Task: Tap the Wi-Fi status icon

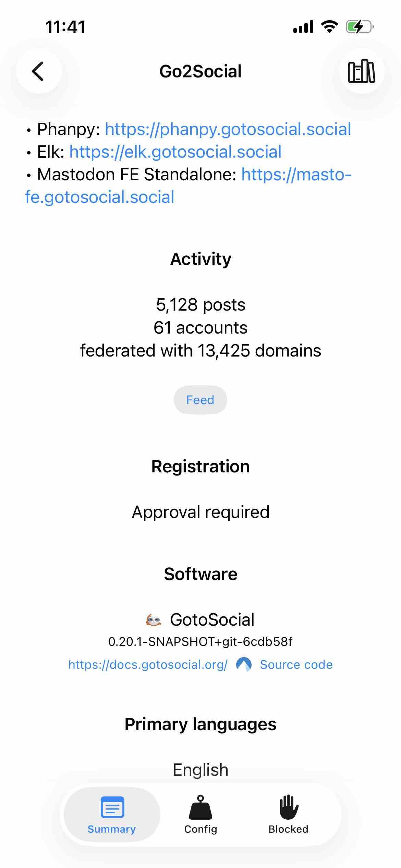Action: coord(329,27)
